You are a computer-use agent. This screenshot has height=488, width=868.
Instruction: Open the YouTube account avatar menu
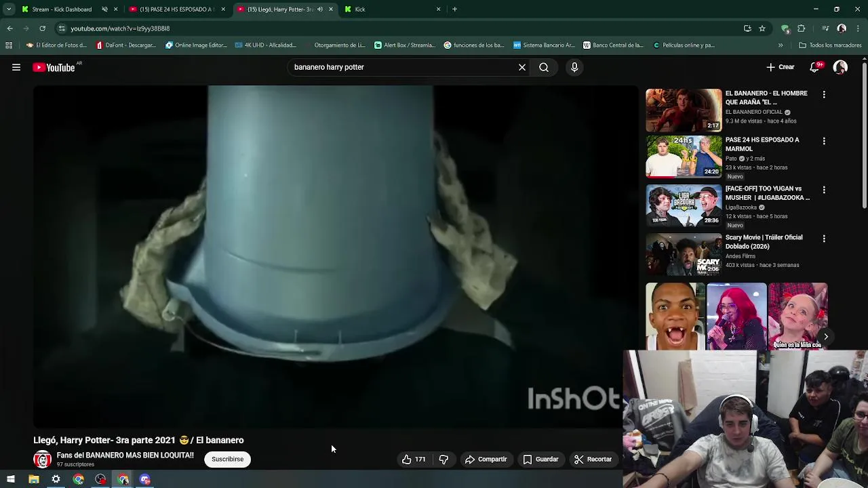point(840,67)
